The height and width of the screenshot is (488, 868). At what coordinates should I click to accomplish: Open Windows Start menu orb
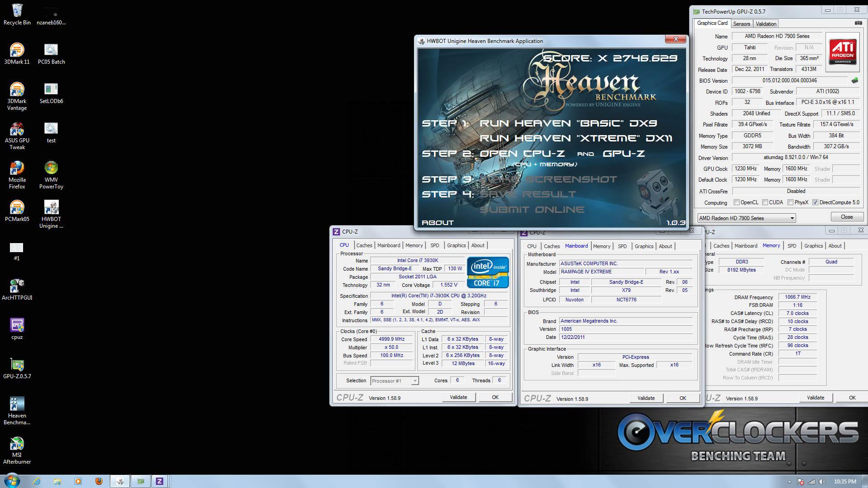click(12, 481)
